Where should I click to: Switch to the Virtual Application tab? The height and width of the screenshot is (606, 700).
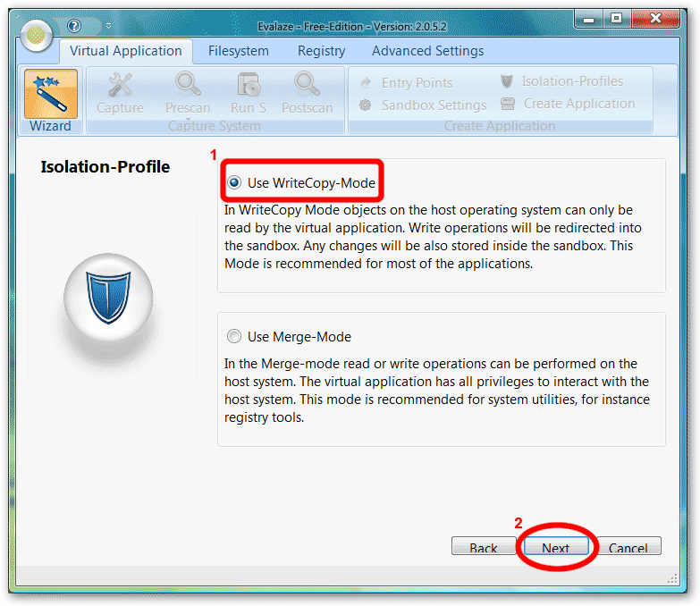tap(126, 51)
